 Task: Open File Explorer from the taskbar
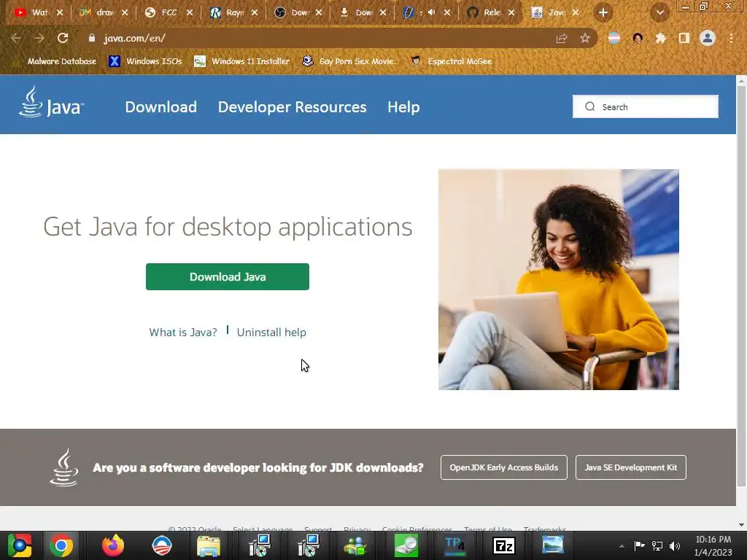pyautogui.click(x=209, y=545)
